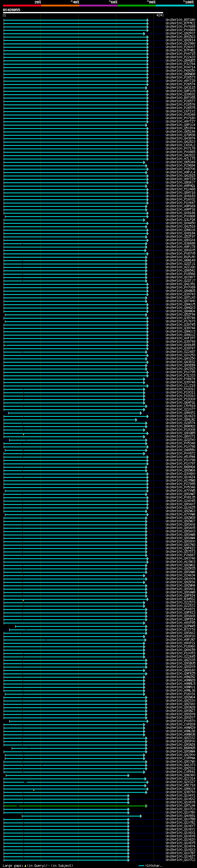This screenshot has height=868, width=197.
Task: Select the UniRef100_C0PQS9 label
Action: pyautogui.click(x=180, y=725)
